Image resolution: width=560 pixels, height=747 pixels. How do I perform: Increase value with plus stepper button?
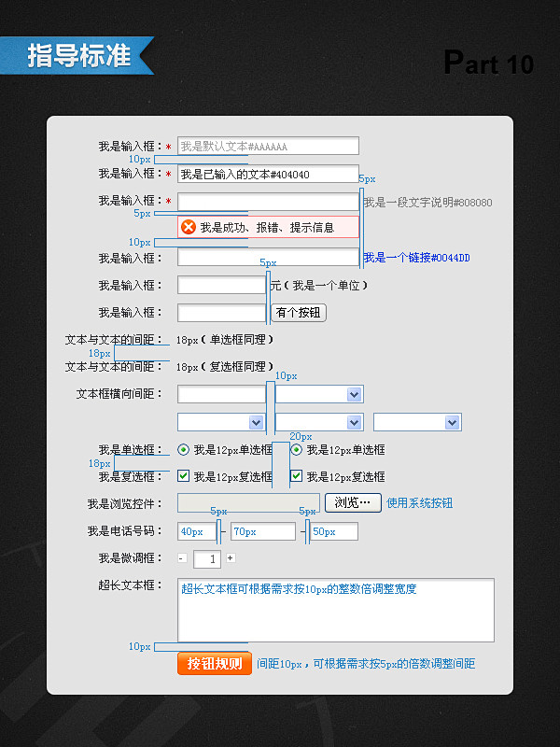pos(231,557)
